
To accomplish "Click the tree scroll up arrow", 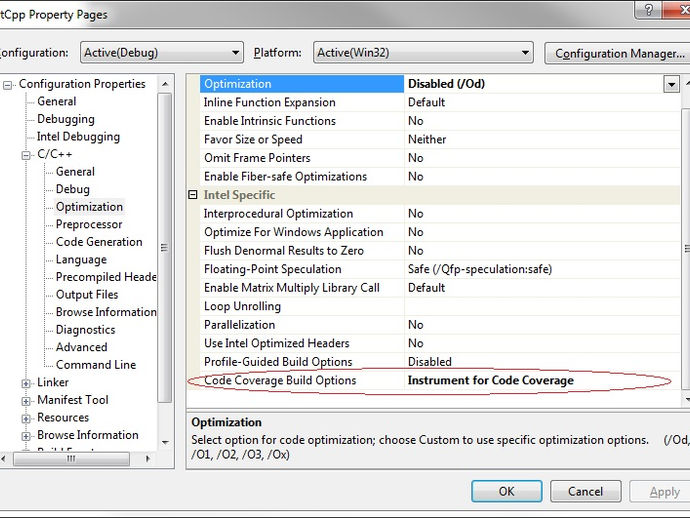I will coord(165,84).
